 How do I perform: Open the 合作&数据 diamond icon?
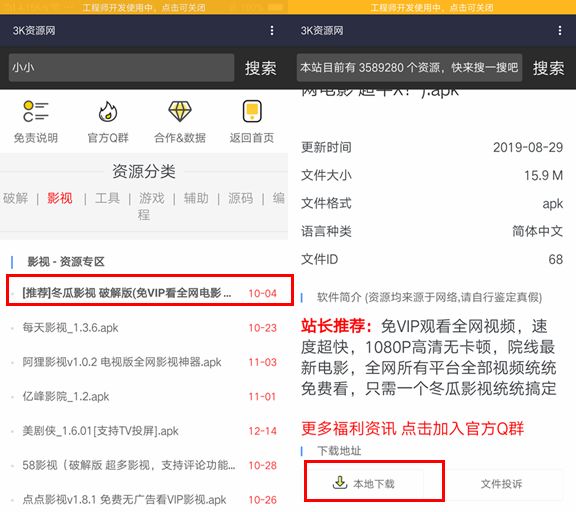pyautogui.click(x=180, y=111)
